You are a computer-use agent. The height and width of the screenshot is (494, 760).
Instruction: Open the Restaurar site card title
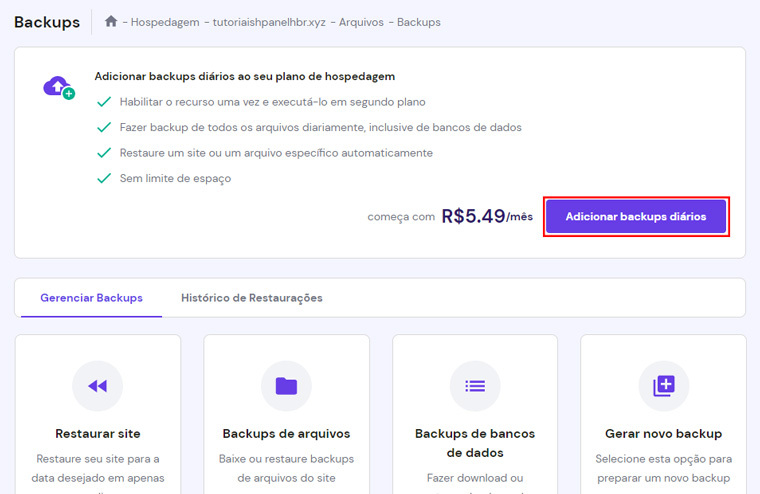[97, 433]
